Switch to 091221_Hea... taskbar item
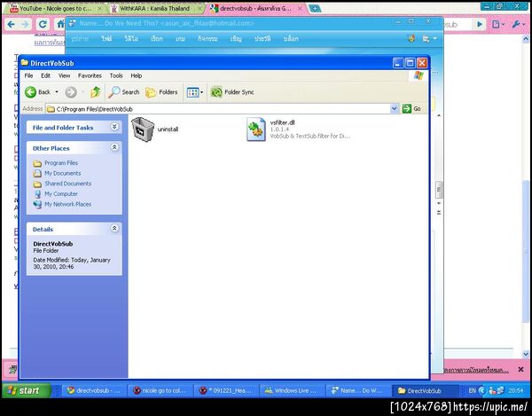This screenshot has width=532, height=416. pos(226,390)
